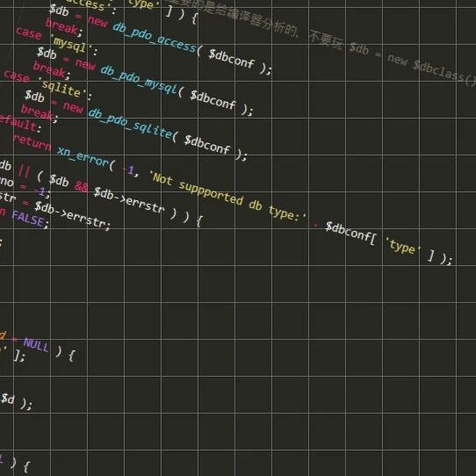The width and height of the screenshot is (476, 476).
Task: Click $dbconf inside db_pdo_mysql parentheses
Action: coord(213,99)
